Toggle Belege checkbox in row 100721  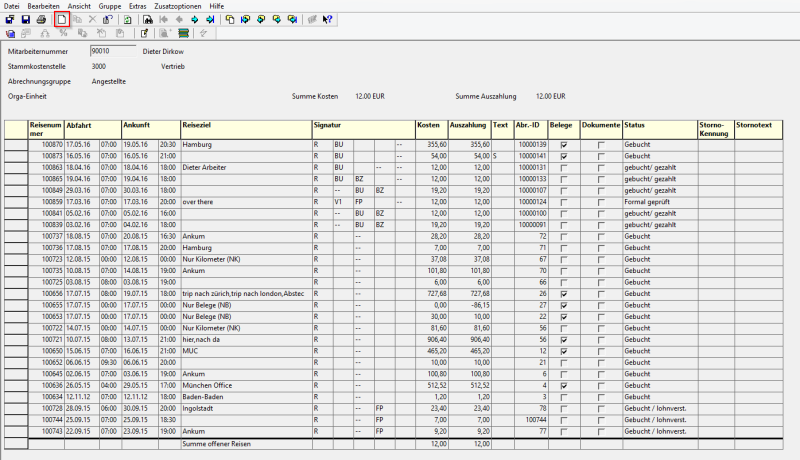[564, 340]
